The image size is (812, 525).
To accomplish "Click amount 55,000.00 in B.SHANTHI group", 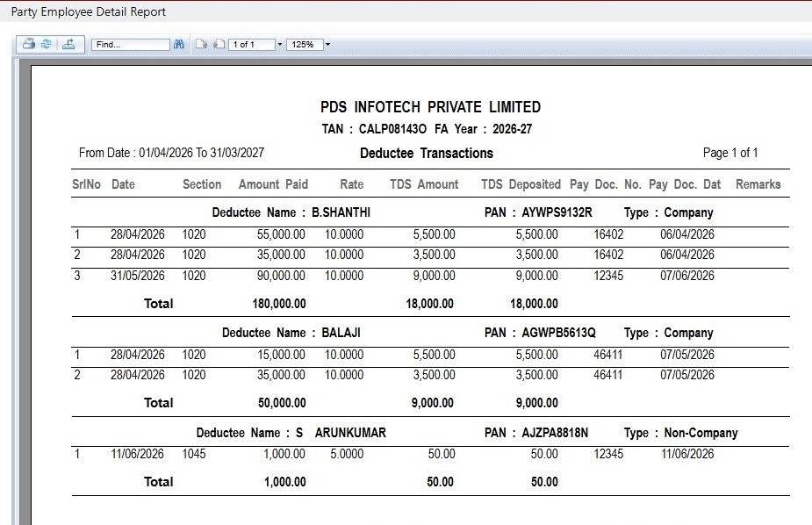I will point(281,234).
